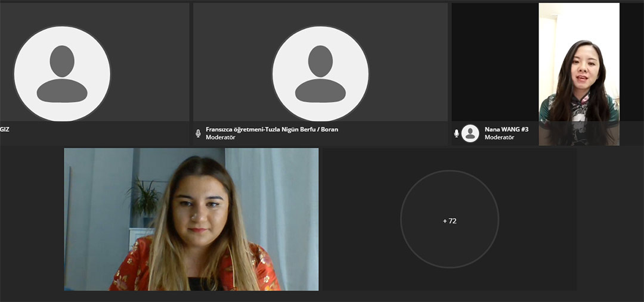Select Nana WANG's video feed
644x302 pixels.
(578, 74)
